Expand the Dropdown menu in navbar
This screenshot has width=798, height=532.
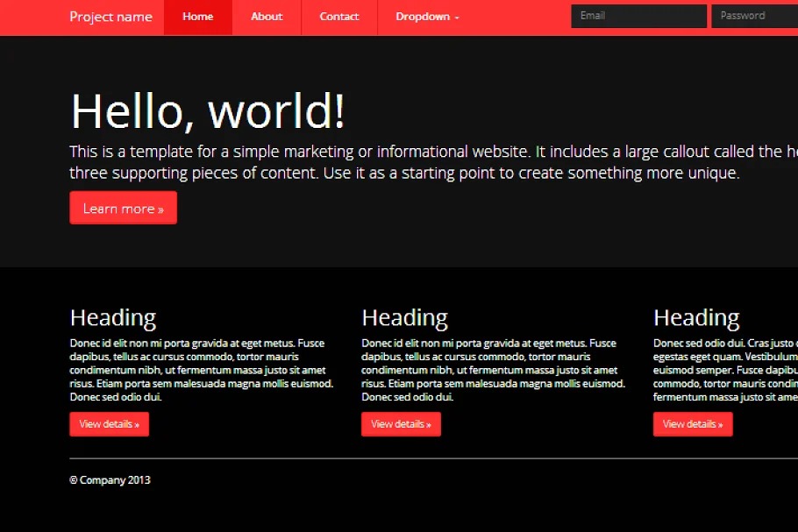tap(427, 17)
